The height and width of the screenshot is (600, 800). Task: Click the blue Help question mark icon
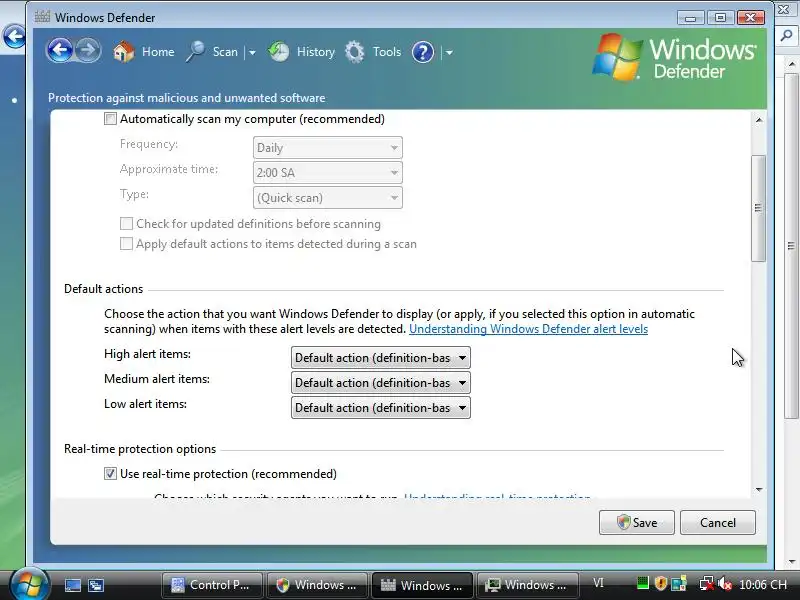[x=423, y=52]
